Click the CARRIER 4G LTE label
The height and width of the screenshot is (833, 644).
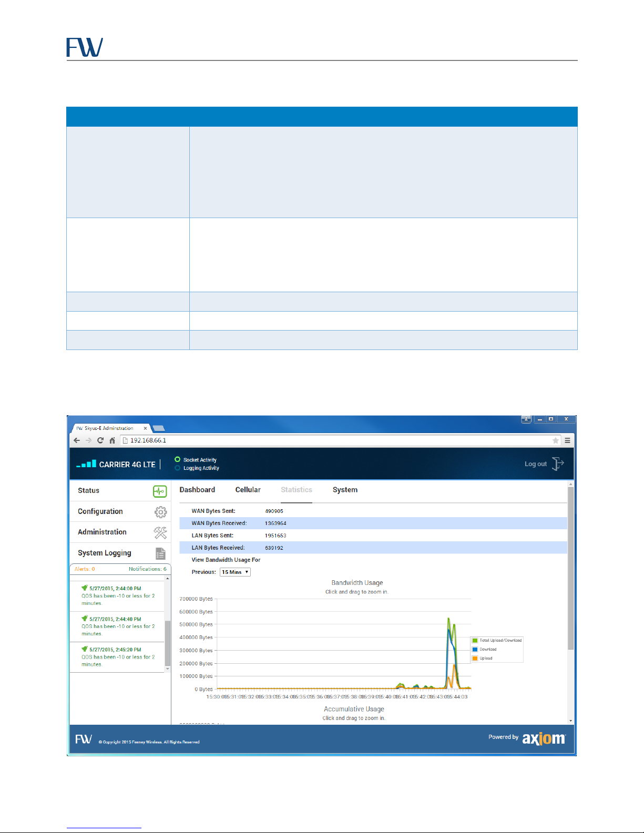(127, 465)
